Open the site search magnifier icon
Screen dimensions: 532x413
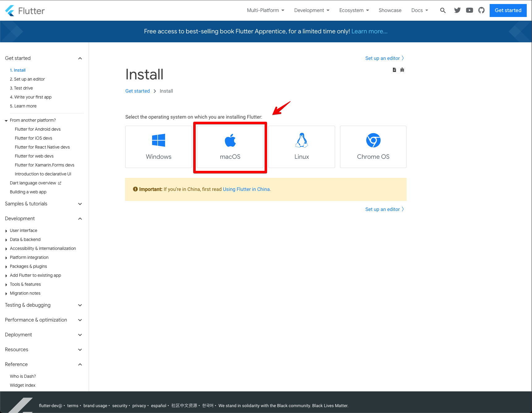click(x=443, y=11)
